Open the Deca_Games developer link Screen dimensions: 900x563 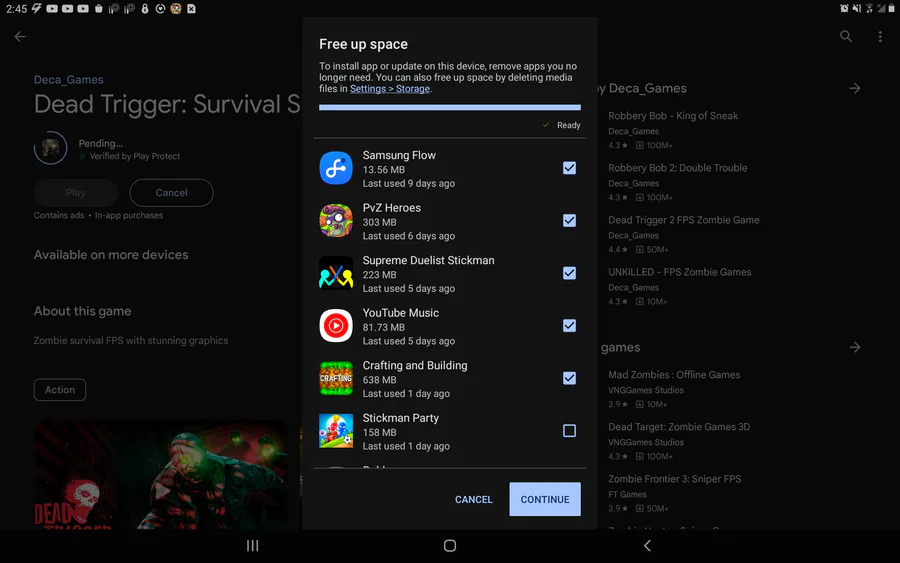69,80
